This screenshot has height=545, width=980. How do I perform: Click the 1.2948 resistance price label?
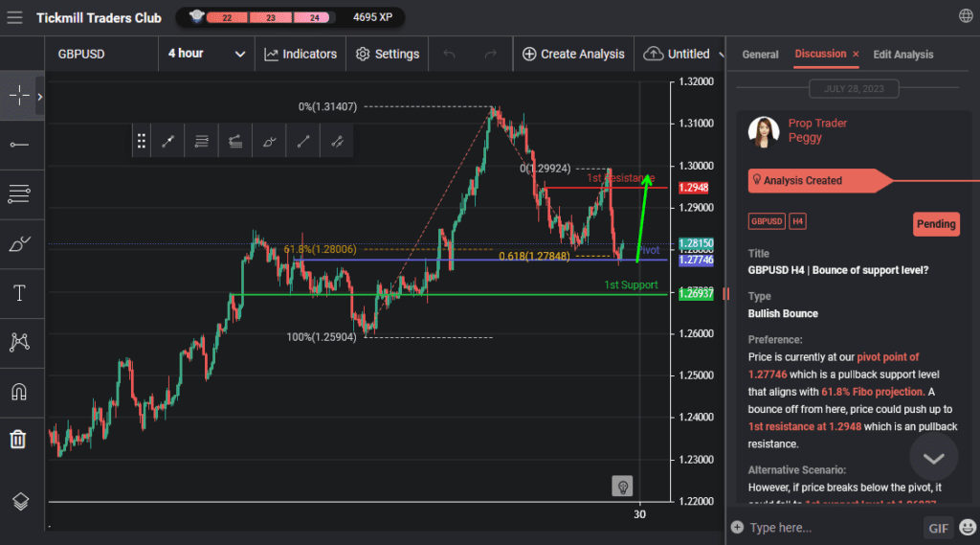(x=693, y=188)
